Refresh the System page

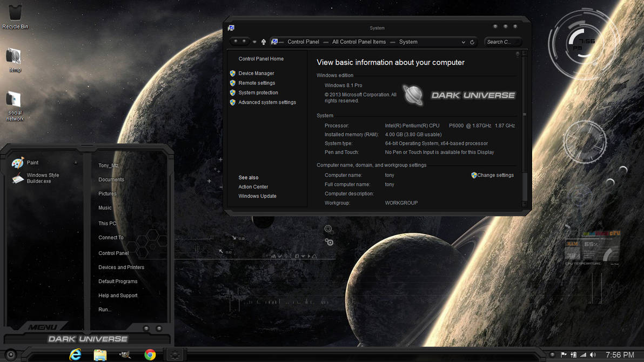pos(472,42)
